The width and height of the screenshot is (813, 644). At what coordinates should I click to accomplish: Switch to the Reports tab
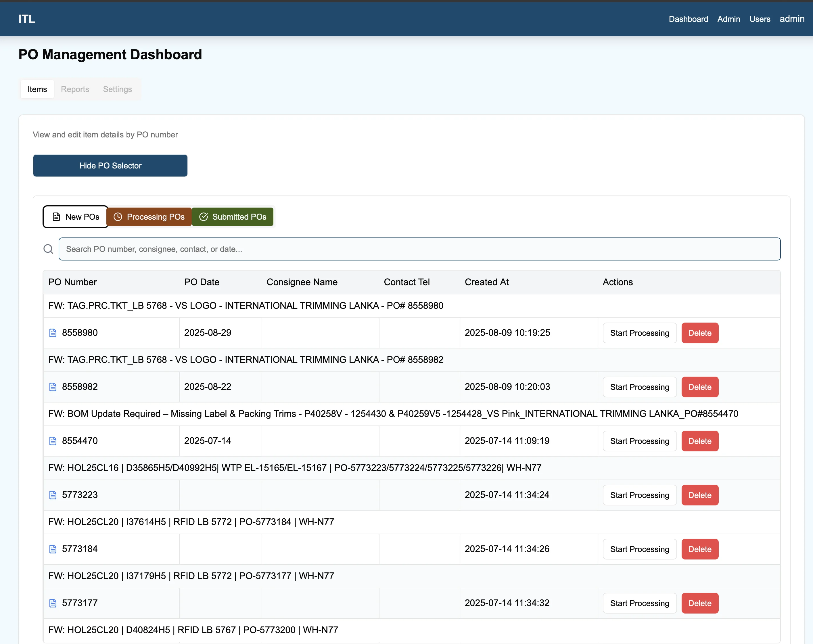click(75, 89)
